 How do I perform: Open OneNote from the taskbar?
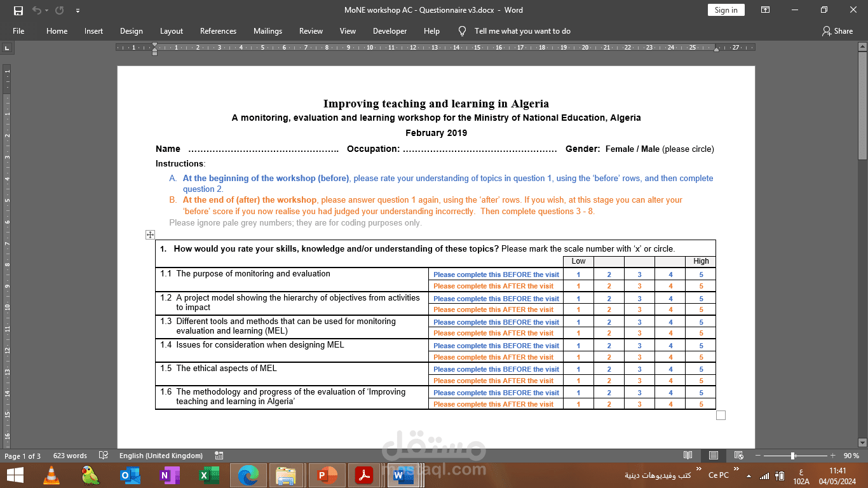pyautogui.click(x=168, y=475)
